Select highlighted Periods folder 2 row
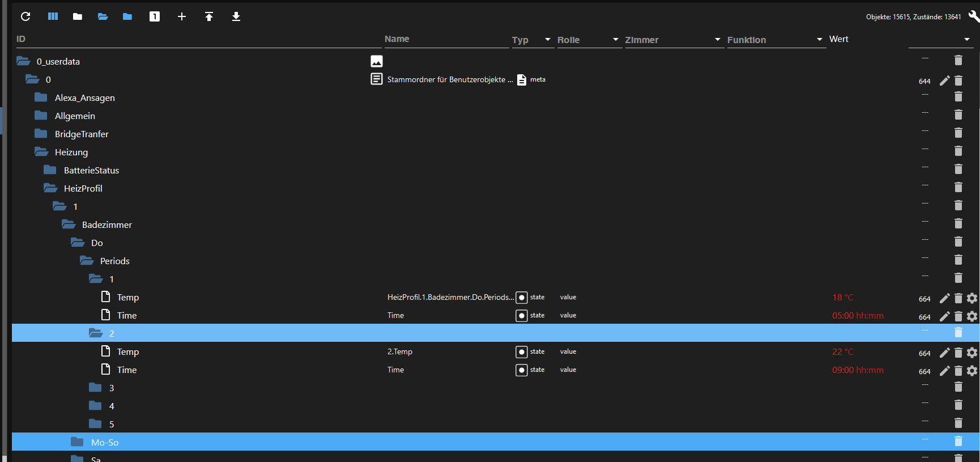The height and width of the screenshot is (462, 980). [496, 333]
